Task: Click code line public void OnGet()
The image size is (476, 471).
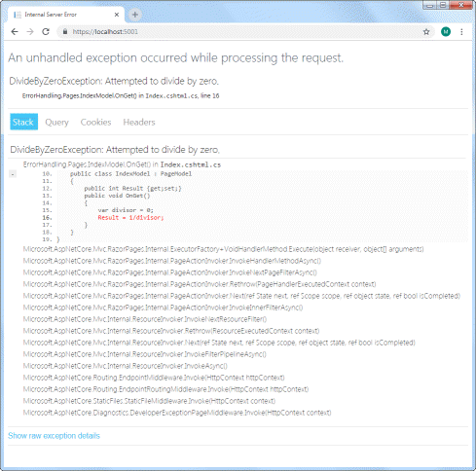Action: [x=117, y=196]
